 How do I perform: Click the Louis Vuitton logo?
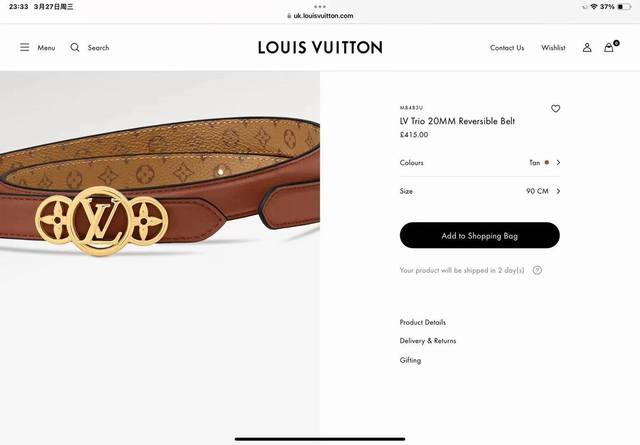click(320, 47)
